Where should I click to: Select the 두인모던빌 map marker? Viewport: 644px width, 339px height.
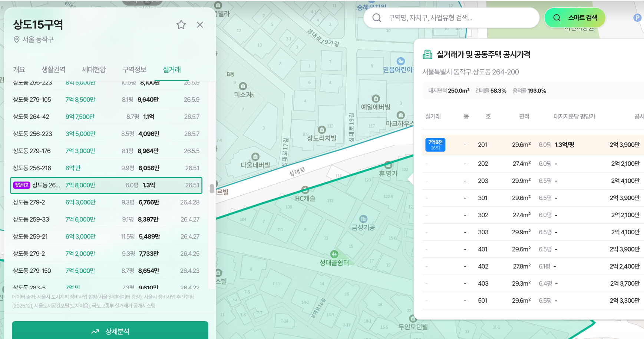click(413, 319)
